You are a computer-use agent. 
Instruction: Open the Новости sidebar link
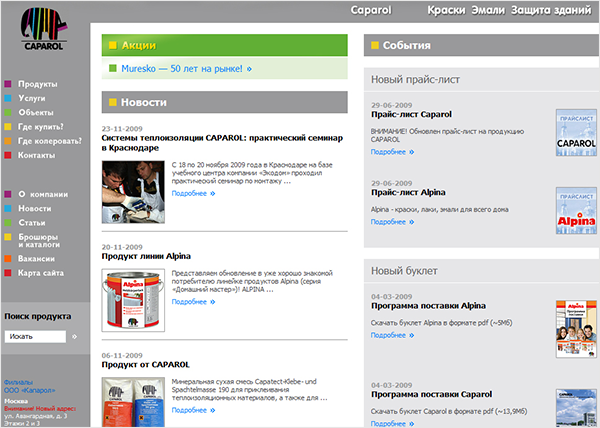(x=35, y=208)
